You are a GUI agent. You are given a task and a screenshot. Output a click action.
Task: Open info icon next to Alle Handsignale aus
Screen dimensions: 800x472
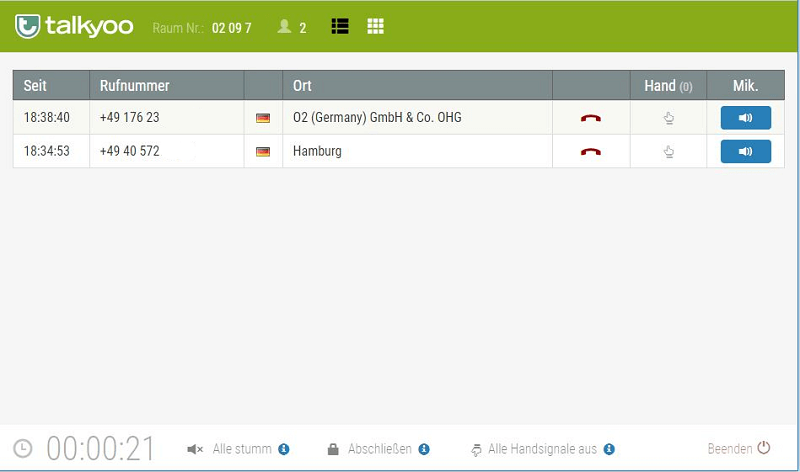click(609, 449)
